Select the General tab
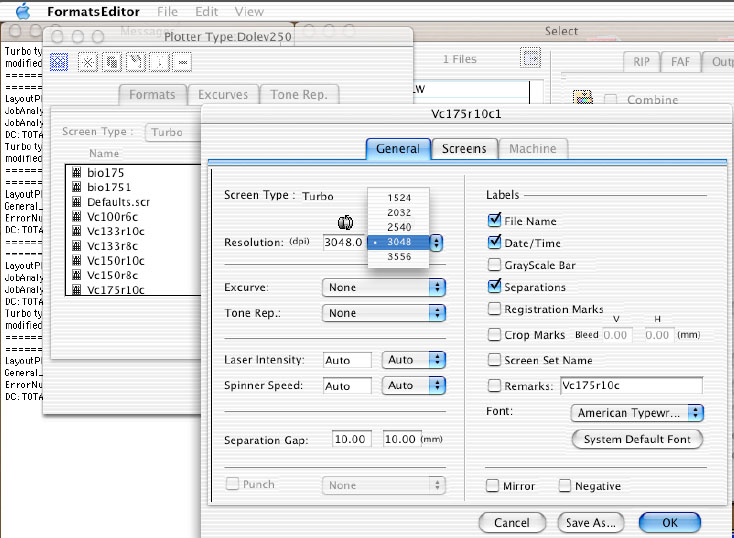Image resolution: width=734 pixels, height=538 pixels. click(x=398, y=149)
